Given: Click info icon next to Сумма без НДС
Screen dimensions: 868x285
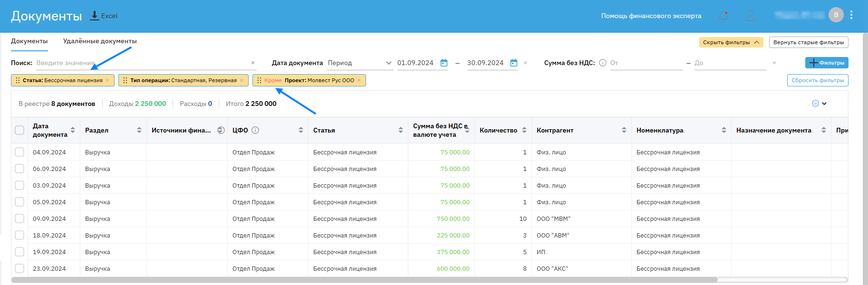Looking at the screenshot, I should point(603,63).
